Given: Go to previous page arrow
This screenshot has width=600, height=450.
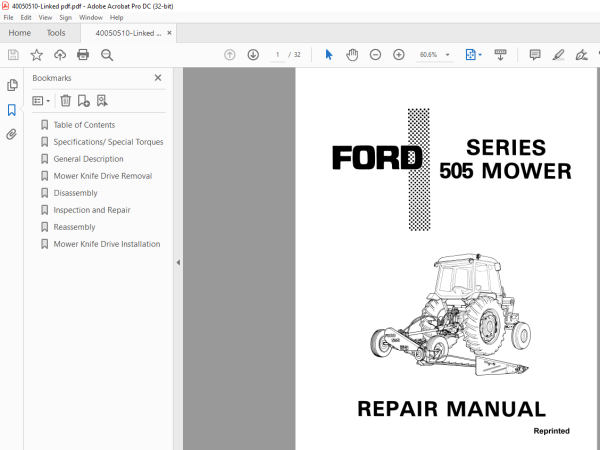Looking at the screenshot, I should coord(230,55).
